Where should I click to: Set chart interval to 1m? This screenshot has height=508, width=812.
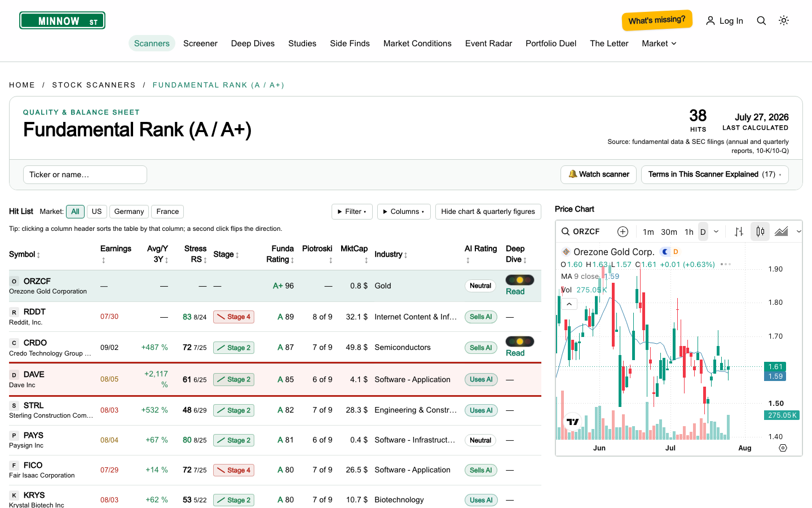648,231
